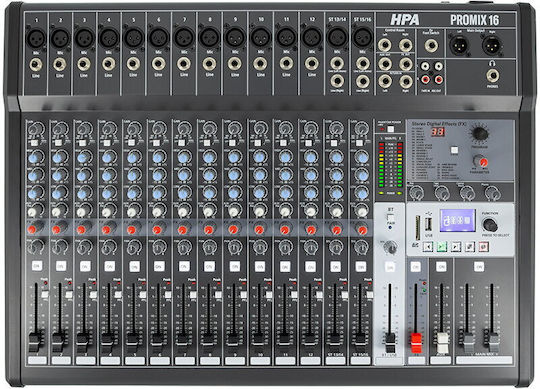The width and height of the screenshot is (540, 389).
Task: Flip the BT PAIR switch
Action: point(391,218)
